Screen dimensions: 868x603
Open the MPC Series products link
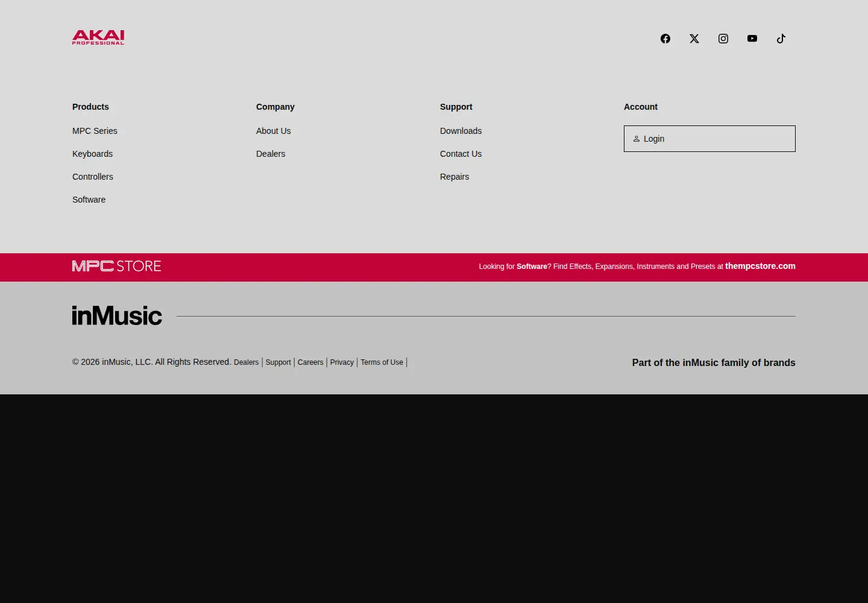(x=95, y=131)
